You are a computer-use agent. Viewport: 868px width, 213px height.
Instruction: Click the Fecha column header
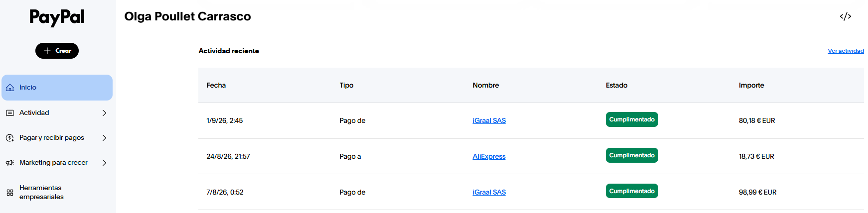(x=216, y=85)
